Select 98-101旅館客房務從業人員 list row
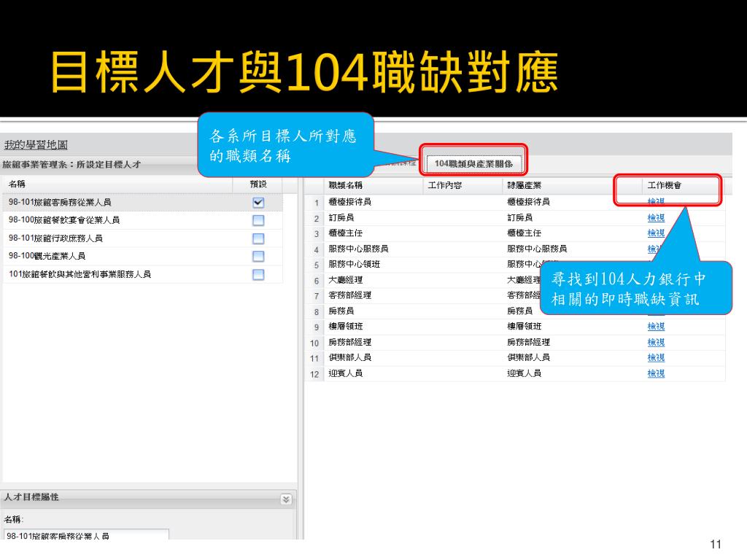The width and height of the screenshot is (747, 560). tap(143, 203)
